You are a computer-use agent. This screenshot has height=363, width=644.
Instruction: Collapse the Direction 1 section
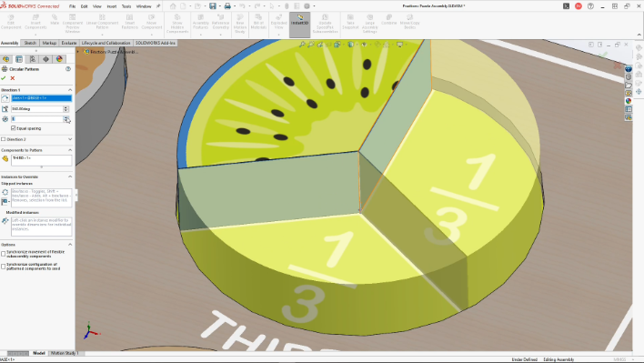coord(70,90)
